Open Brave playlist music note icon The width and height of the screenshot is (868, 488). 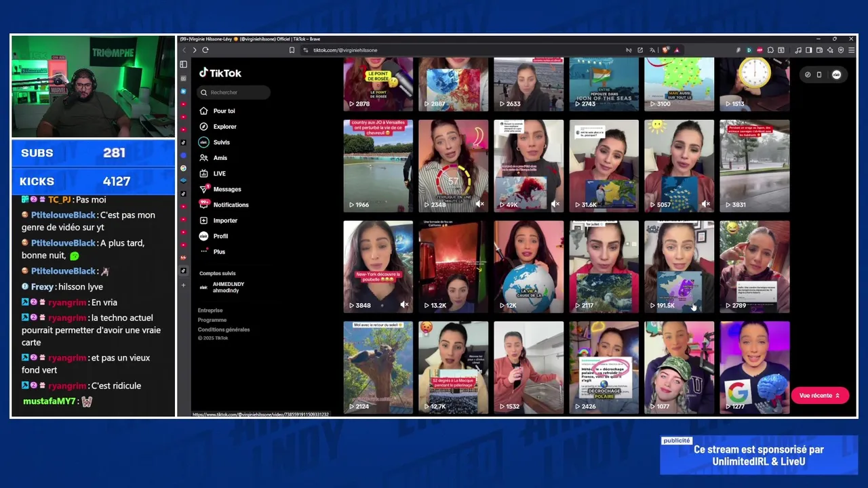(798, 50)
